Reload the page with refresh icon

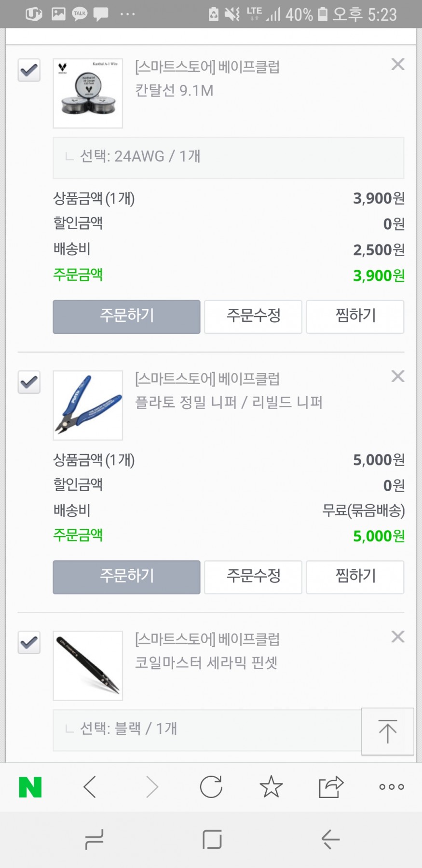tap(211, 787)
